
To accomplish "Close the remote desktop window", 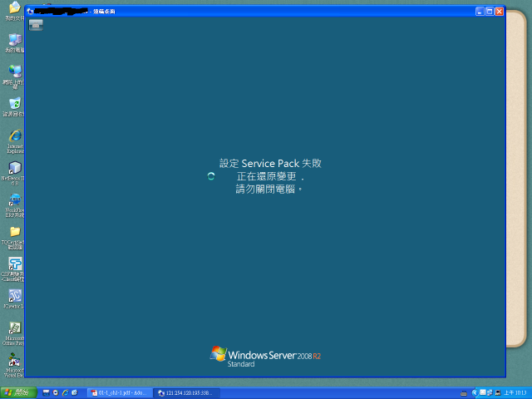I will tap(500, 11).
